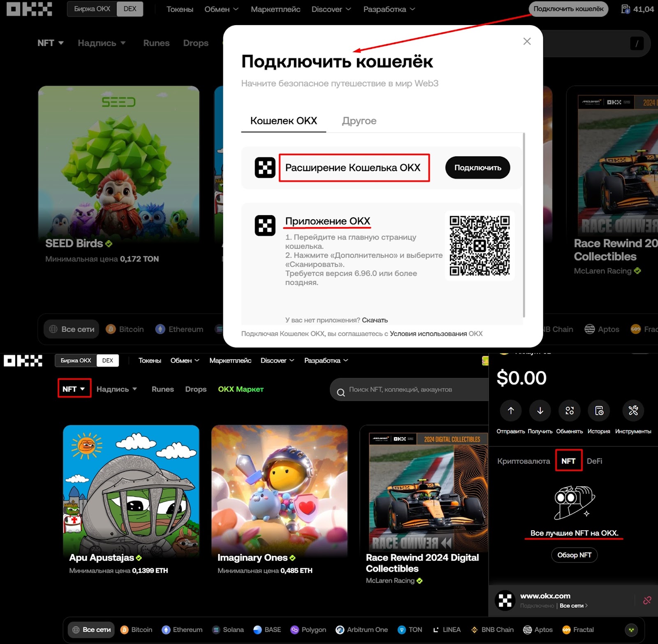Expand the Разработка menu in the header behind the dialog
Screen dimensions: 658x644
pyautogui.click(x=389, y=9)
